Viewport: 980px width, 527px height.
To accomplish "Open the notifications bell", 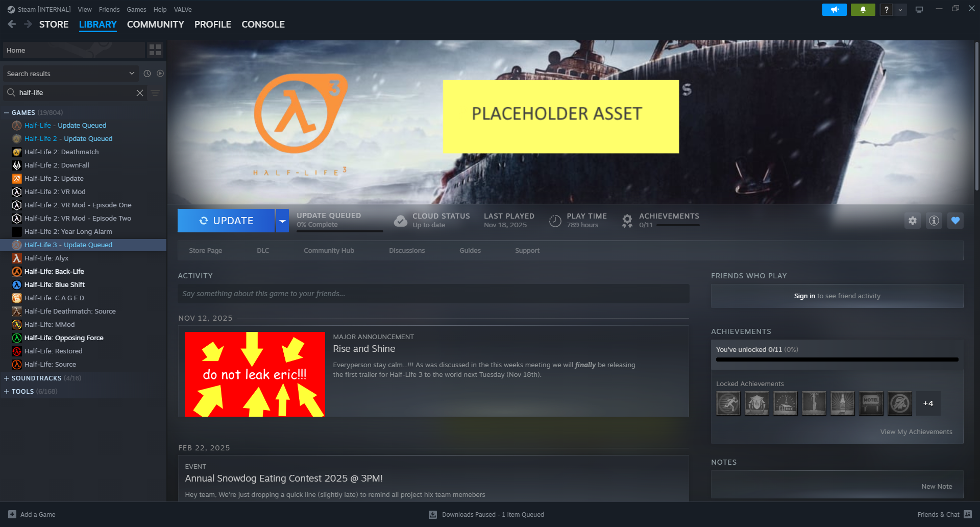I will click(863, 10).
